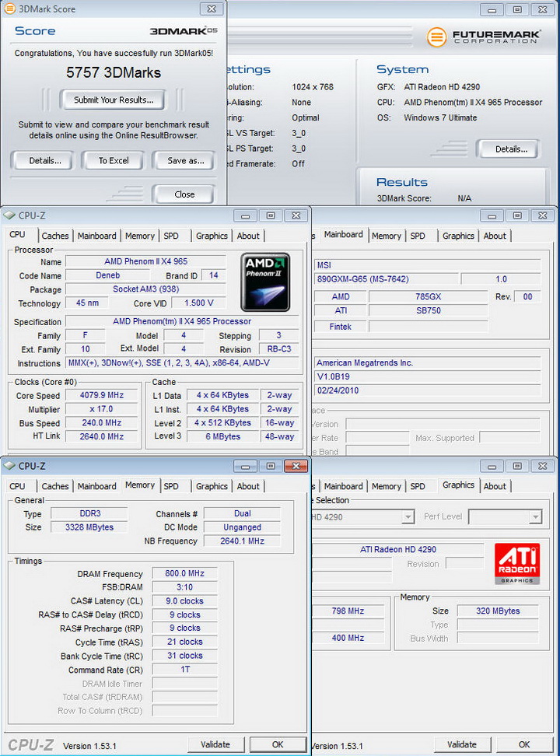The width and height of the screenshot is (560, 756).
Task: Click the AMD Phenom II processor logo
Action: (x=265, y=282)
